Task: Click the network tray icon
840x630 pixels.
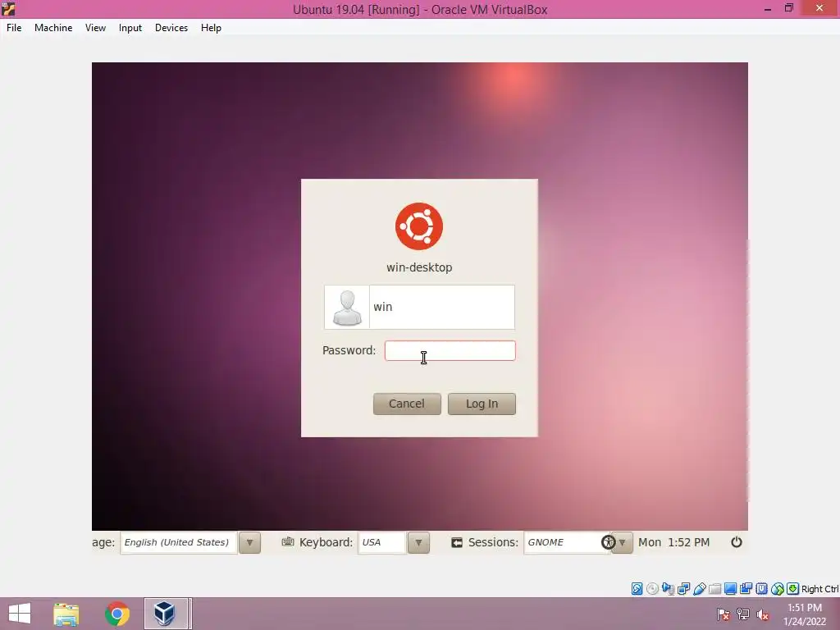Action: click(743, 614)
